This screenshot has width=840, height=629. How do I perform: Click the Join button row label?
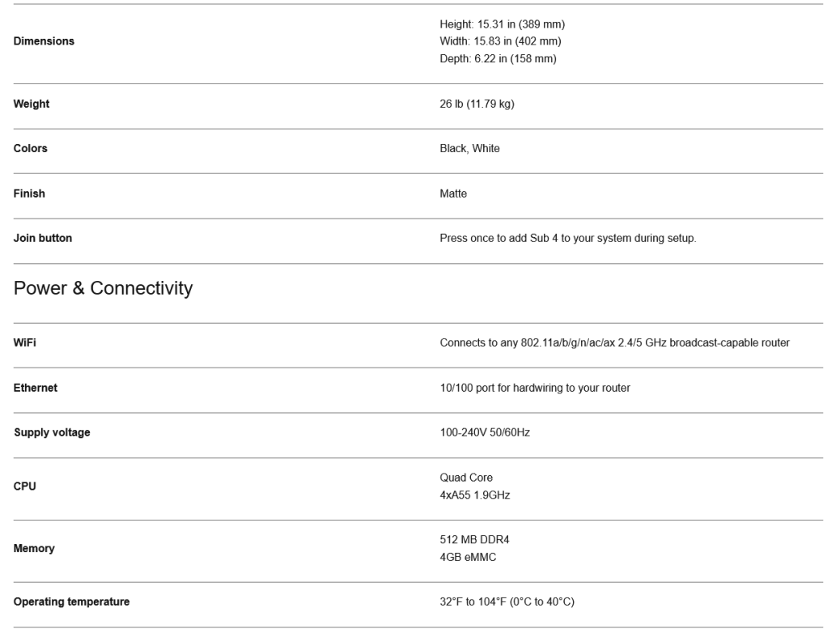(43, 239)
